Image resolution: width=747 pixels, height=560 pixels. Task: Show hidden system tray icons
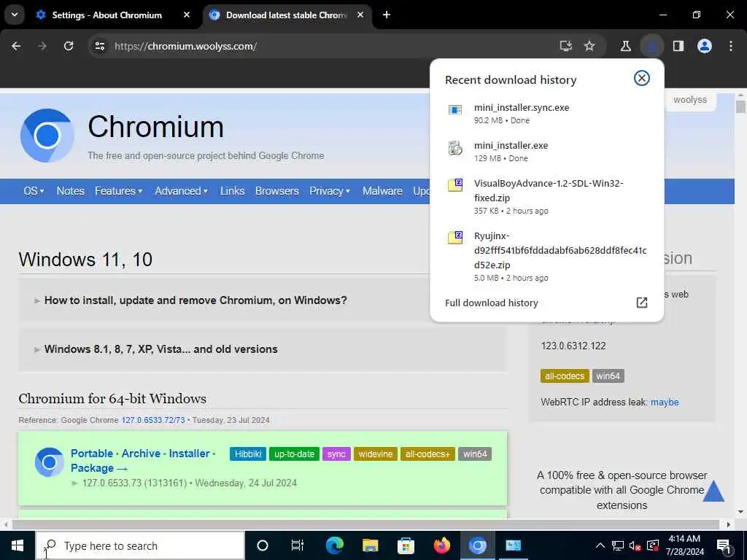point(600,545)
